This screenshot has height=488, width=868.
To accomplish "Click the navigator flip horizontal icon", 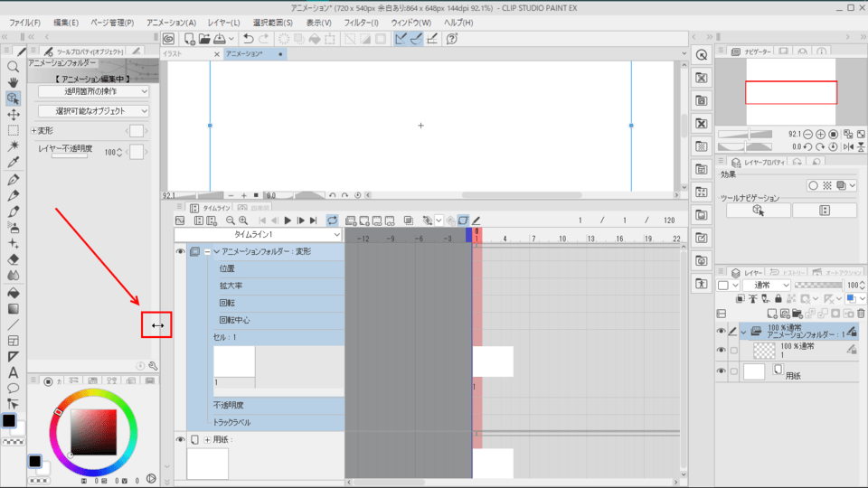I will tap(848, 146).
